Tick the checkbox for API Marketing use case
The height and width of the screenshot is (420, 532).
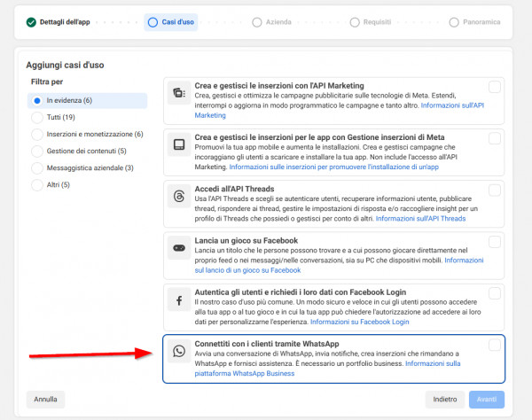click(x=494, y=86)
